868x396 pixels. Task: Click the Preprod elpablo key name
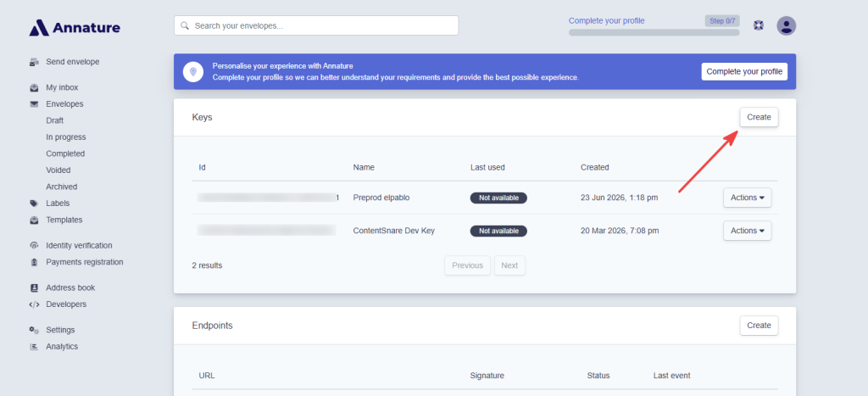coord(381,198)
